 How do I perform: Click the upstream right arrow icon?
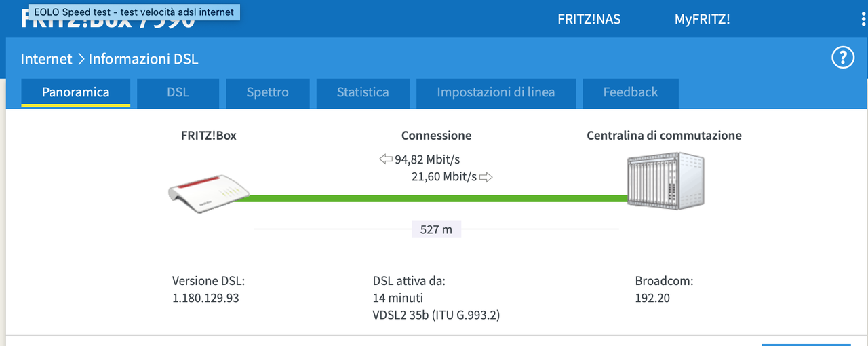pos(486,177)
